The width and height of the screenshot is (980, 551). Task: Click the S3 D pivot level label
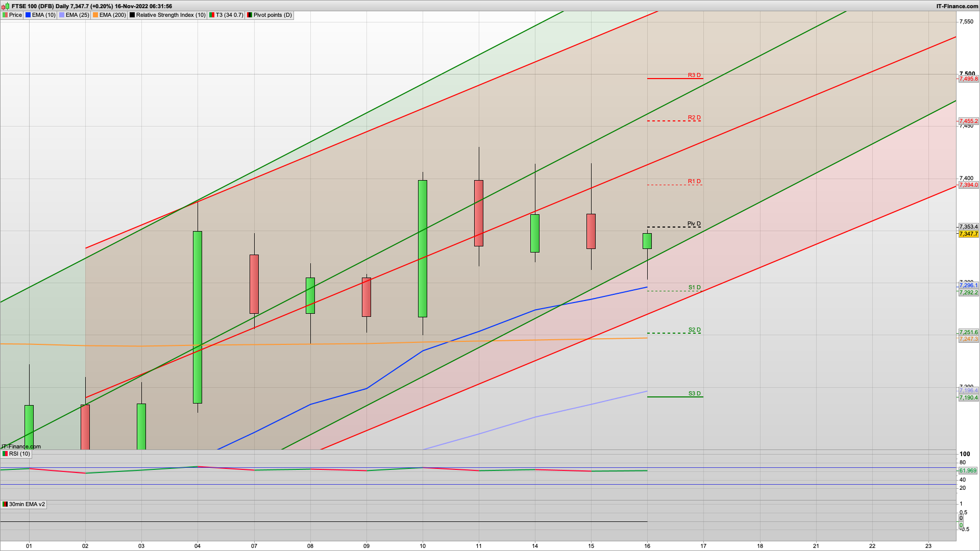click(694, 393)
